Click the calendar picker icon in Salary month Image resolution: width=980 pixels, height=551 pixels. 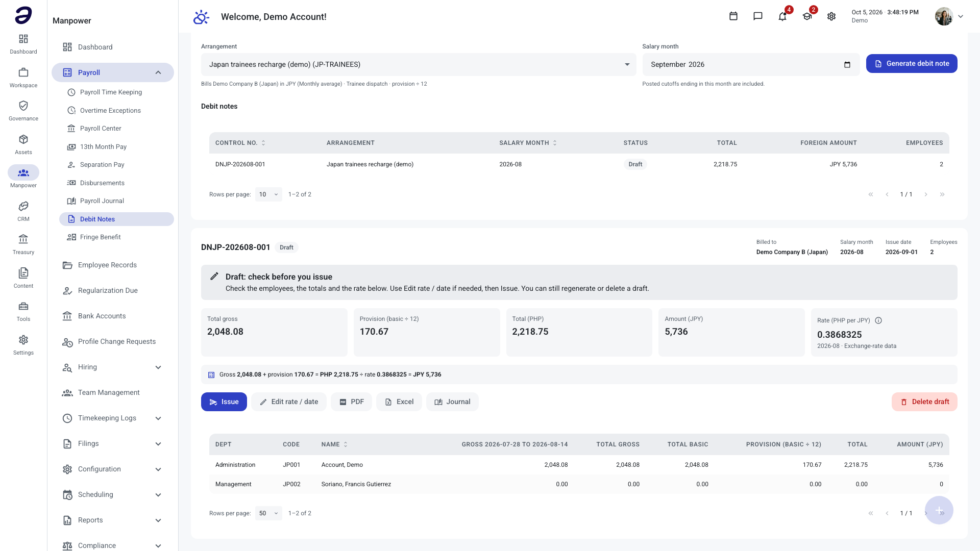point(847,65)
